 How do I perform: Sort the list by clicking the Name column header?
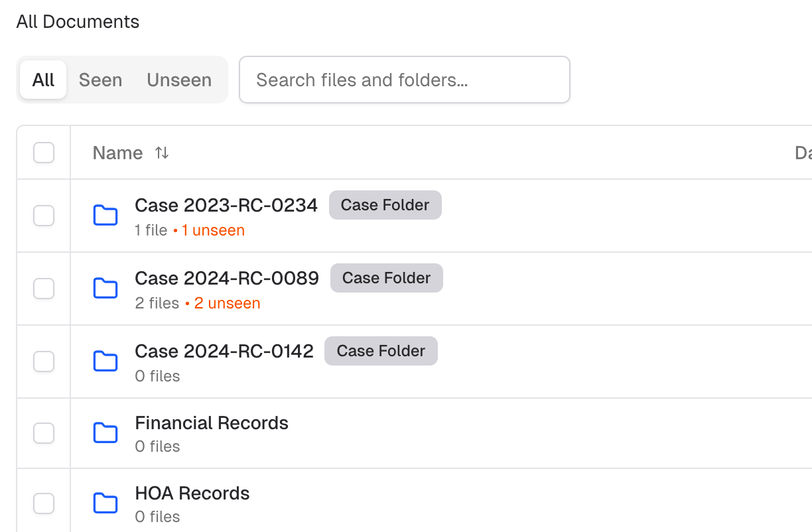[x=117, y=153]
